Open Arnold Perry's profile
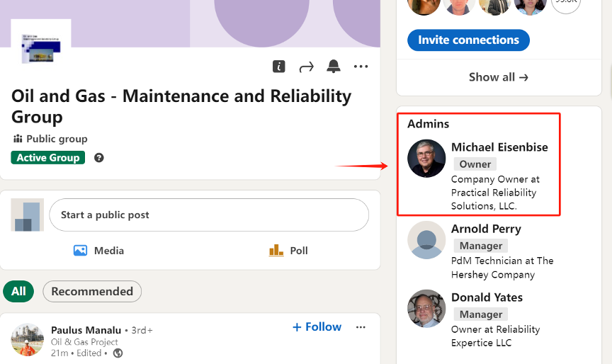This screenshot has width=612, height=364. [486, 229]
